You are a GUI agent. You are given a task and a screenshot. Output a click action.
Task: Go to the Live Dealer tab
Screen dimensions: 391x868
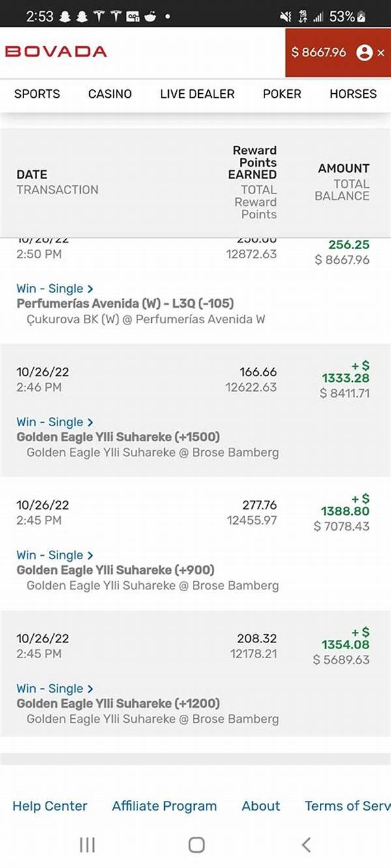point(197,94)
